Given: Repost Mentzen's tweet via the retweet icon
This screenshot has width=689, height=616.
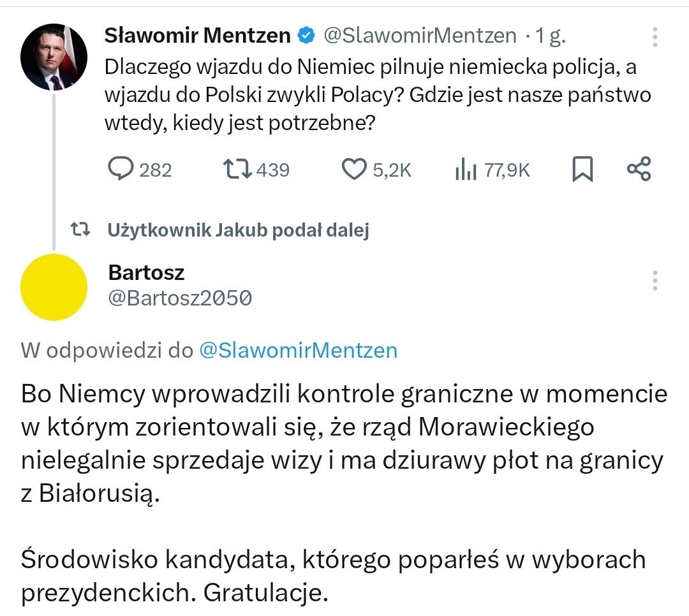Looking at the screenshot, I should [x=238, y=169].
